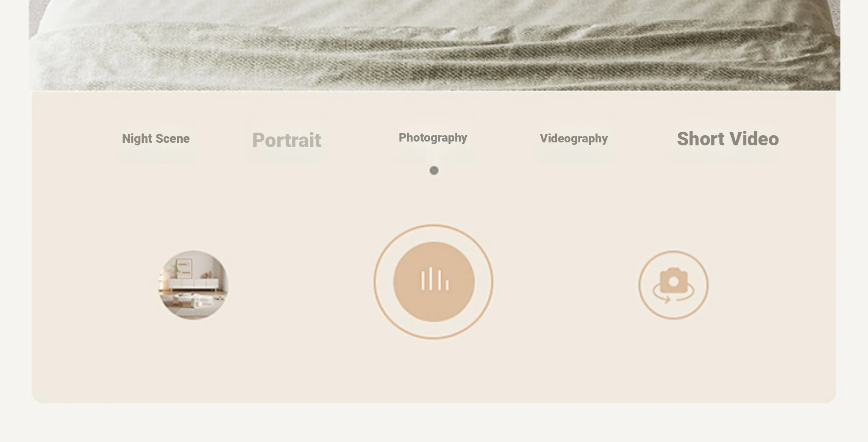This screenshot has height=442, width=868.
Task: Select the Portrait mode tab
Action: point(287,140)
